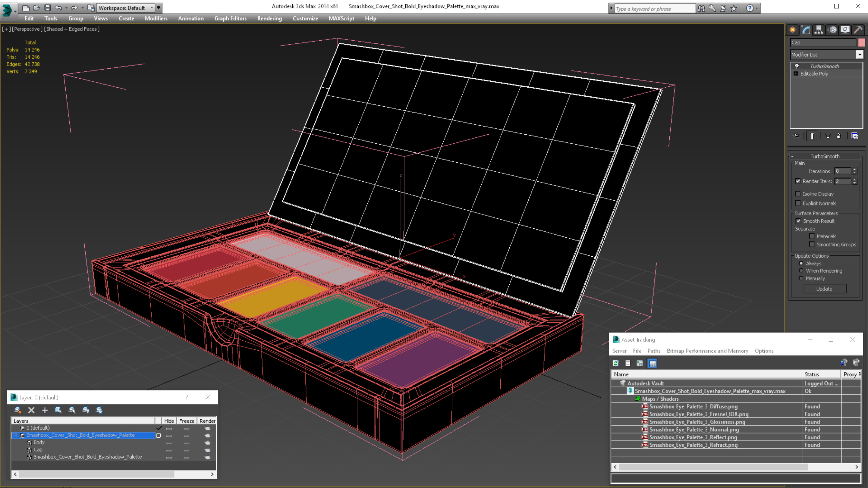Image resolution: width=868 pixels, height=488 pixels.
Task: Click the Pin Stack icon
Action: point(796,136)
